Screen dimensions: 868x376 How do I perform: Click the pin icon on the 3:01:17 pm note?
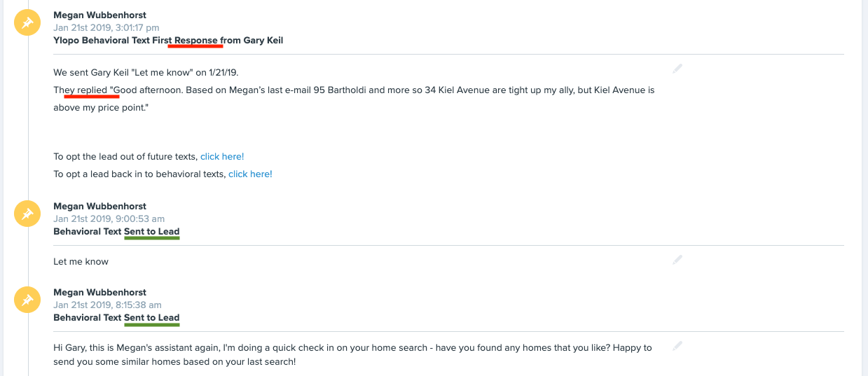point(27,23)
